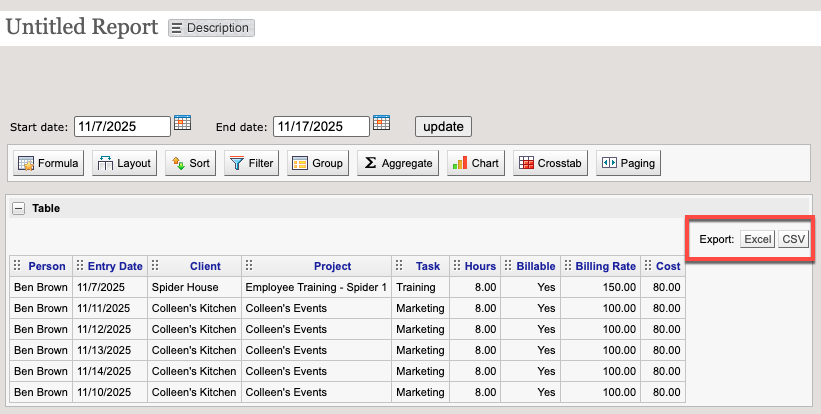This screenshot has width=821, height=414.
Task: Grab the Billing Rate column drag handle
Action: pyautogui.click(x=568, y=265)
